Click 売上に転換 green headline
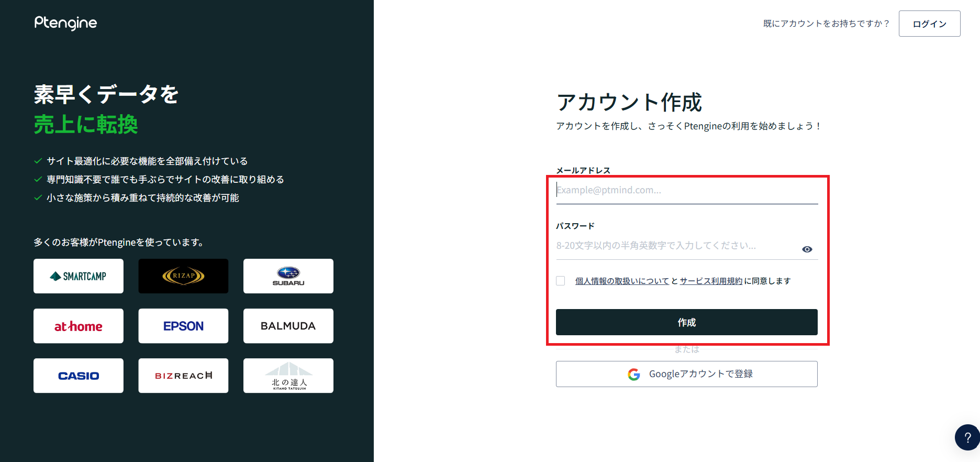The width and height of the screenshot is (980, 462). (x=86, y=125)
